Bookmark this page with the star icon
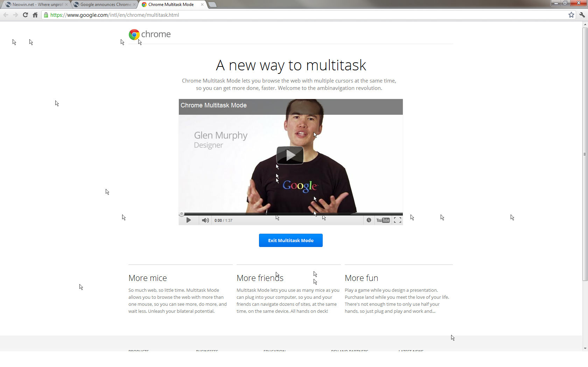The height and width of the screenshot is (367, 588). 571,15
